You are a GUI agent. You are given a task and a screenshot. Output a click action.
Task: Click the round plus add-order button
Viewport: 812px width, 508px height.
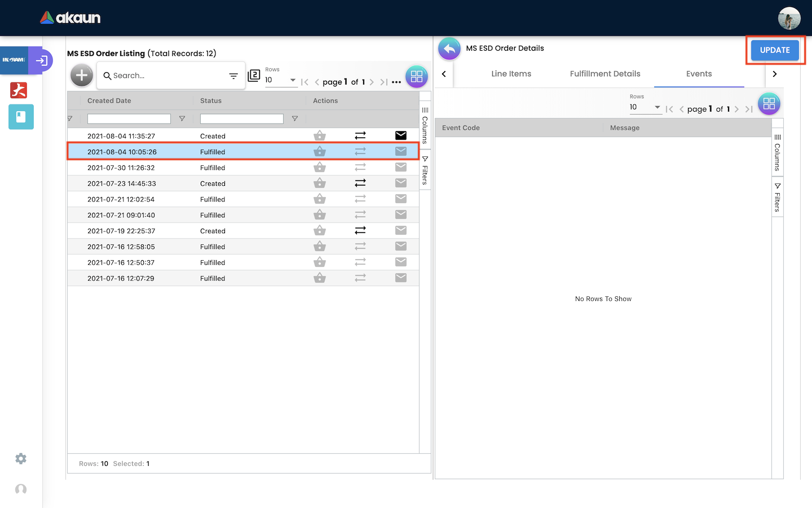[82, 75]
